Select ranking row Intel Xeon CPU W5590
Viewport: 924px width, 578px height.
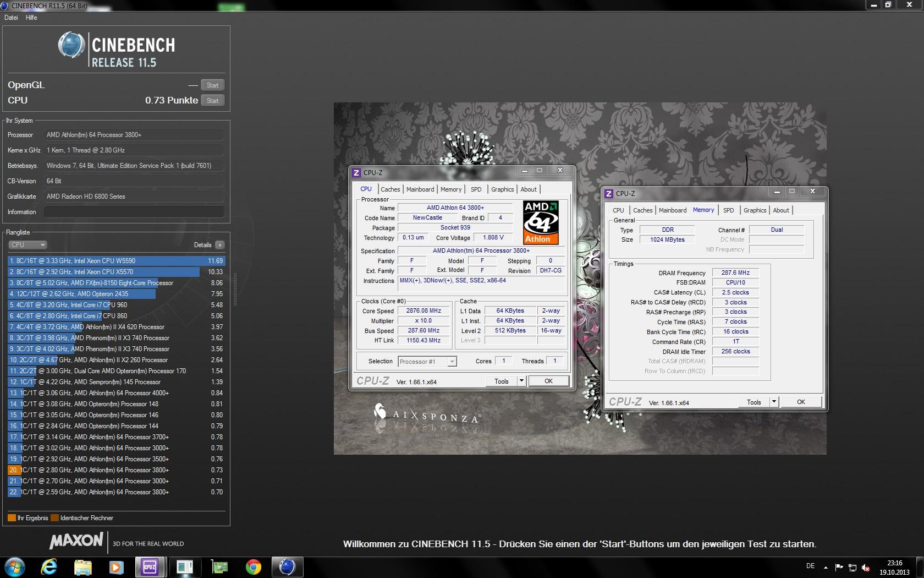[x=116, y=261]
